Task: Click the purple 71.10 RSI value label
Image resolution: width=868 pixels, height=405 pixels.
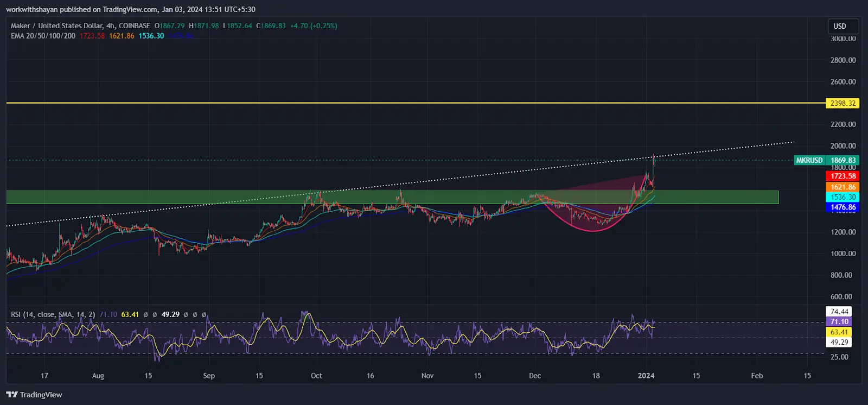Action: click(x=839, y=321)
